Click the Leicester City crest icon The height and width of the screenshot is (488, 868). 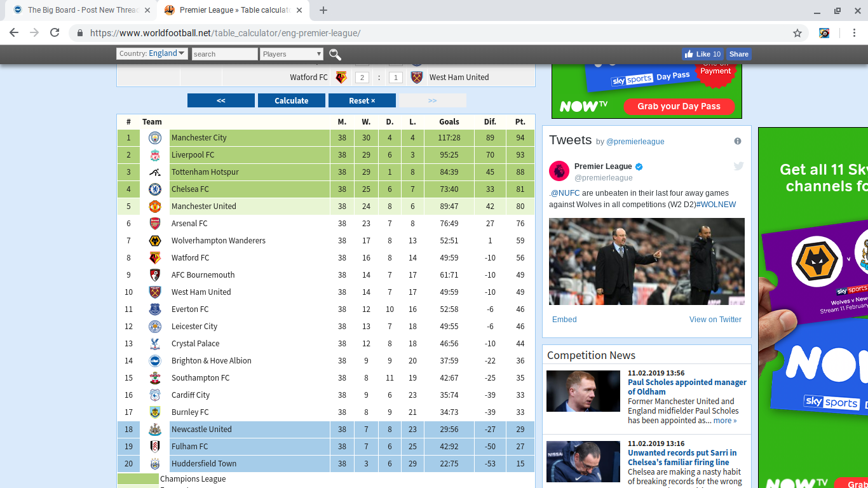(x=155, y=327)
